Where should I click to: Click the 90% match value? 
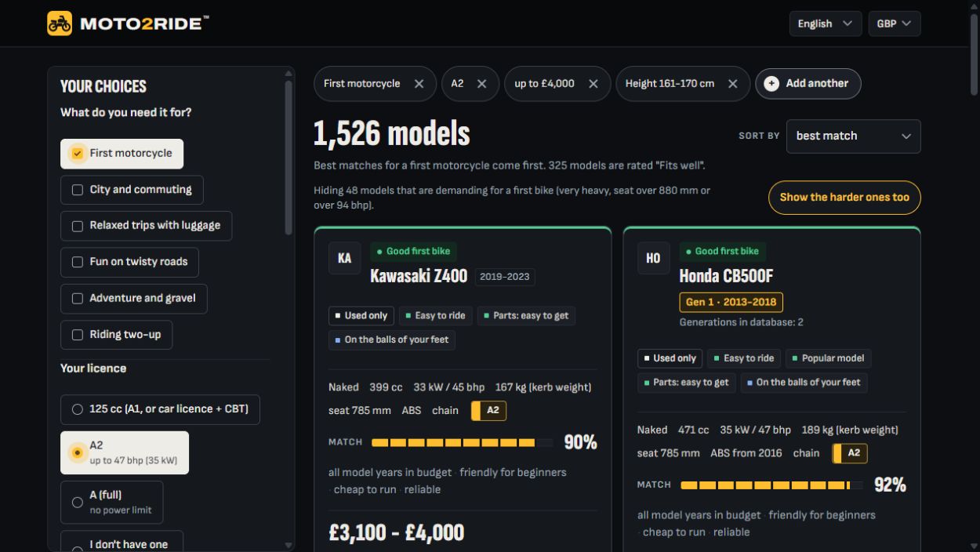coord(580,442)
